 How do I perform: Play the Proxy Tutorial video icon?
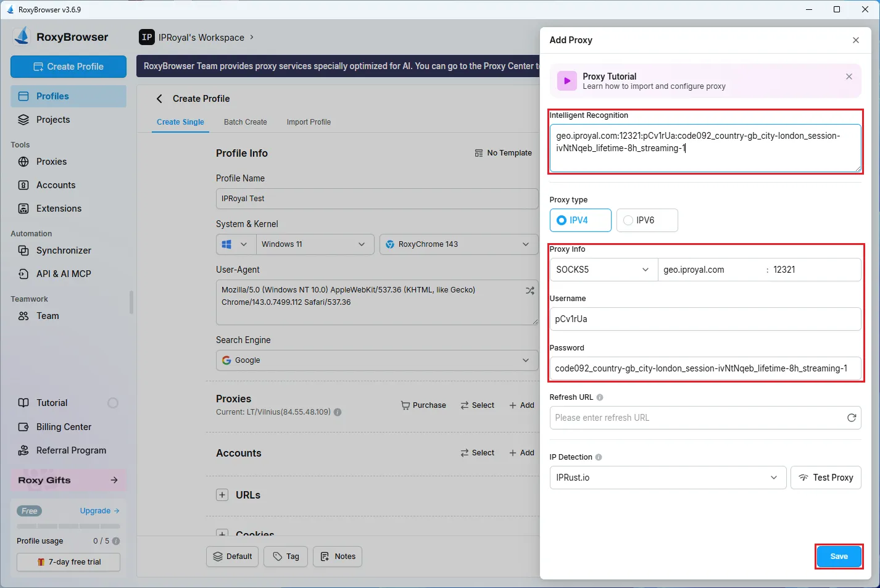[x=567, y=81]
